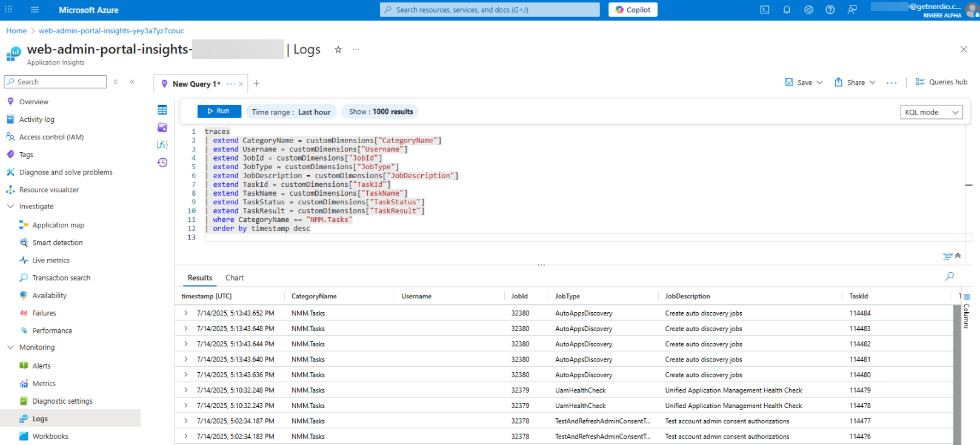
Task: Open the KQL mode dropdown
Action: [932, 112]
